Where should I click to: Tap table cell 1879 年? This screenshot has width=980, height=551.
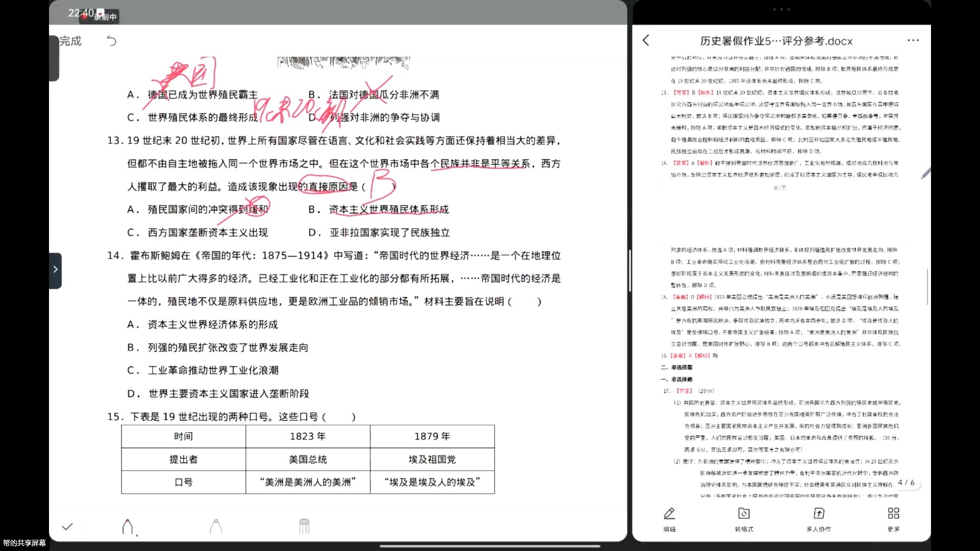coord(432,437)
